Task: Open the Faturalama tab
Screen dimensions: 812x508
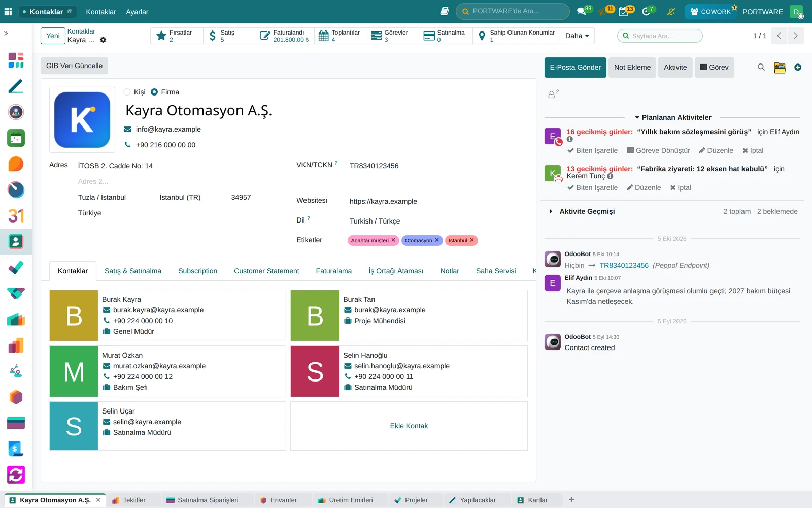Action: tap(334, 271)
